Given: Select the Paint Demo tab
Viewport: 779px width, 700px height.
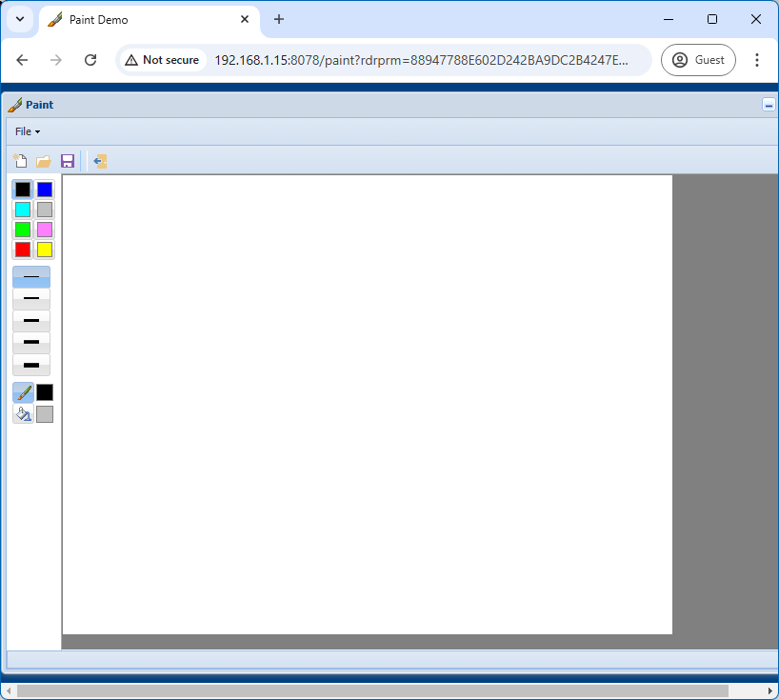Looking at the screenshot, I should [150, 20].
